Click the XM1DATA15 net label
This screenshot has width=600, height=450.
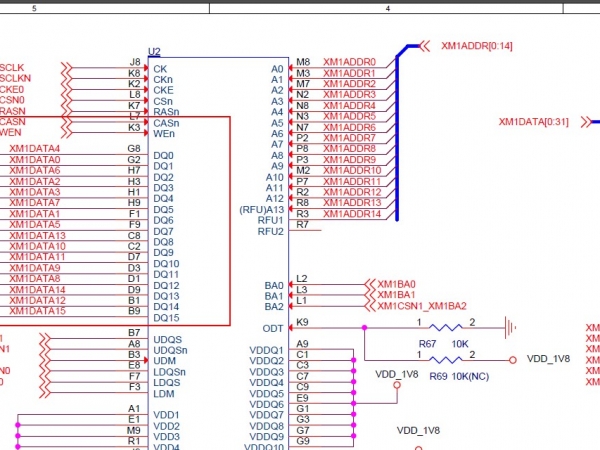(x=38, y=311)
